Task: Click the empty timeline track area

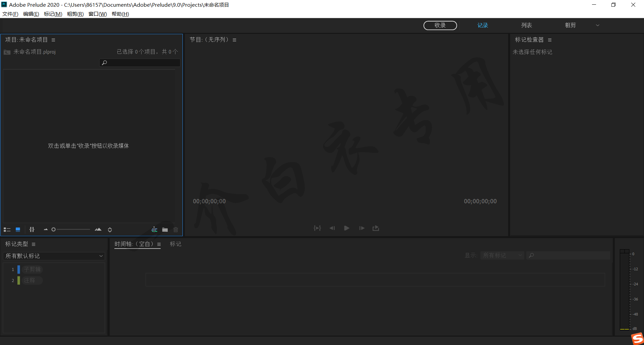Action: pos(375,280)
